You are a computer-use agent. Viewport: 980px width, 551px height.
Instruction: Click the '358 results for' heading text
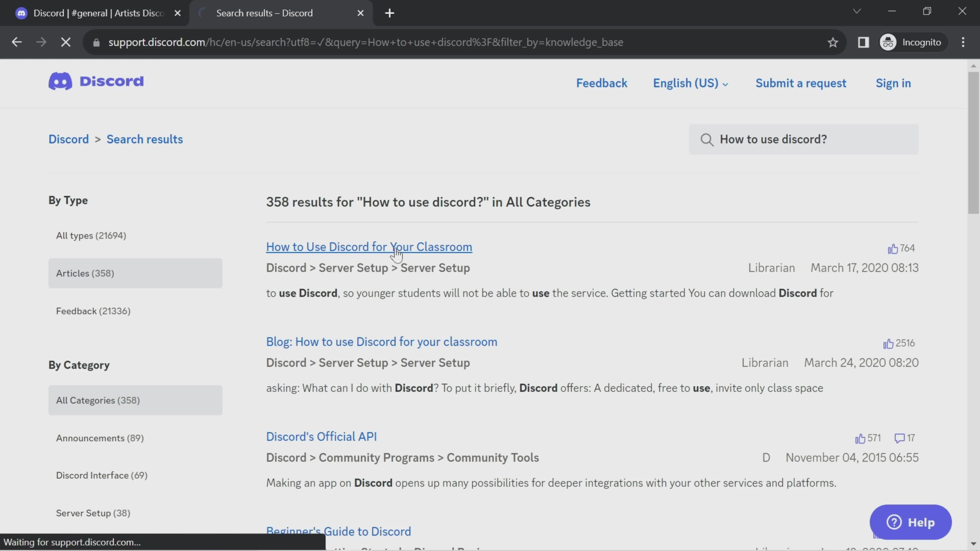(428, 202)
